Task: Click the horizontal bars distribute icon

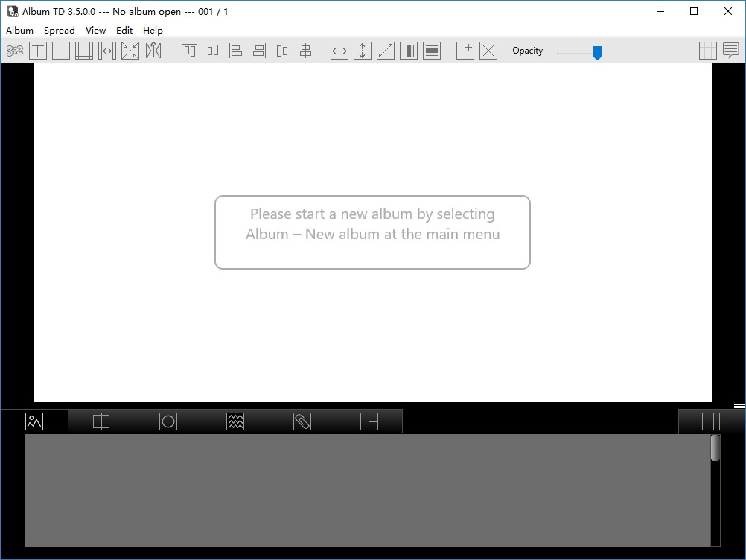Action: pos(432,51)
